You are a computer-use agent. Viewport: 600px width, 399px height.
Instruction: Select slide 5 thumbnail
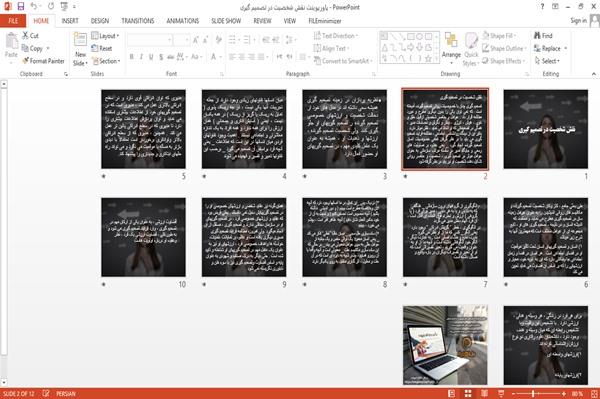point(143,129)
